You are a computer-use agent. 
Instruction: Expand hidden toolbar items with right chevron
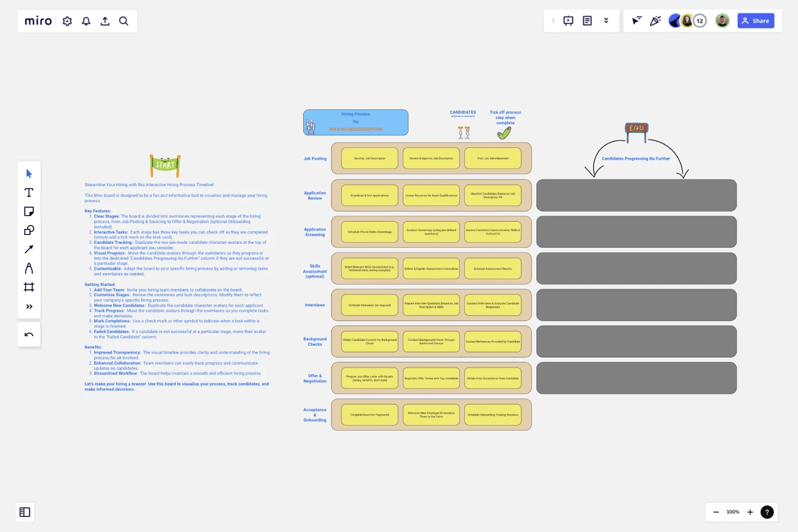click(x=553, y=21)
